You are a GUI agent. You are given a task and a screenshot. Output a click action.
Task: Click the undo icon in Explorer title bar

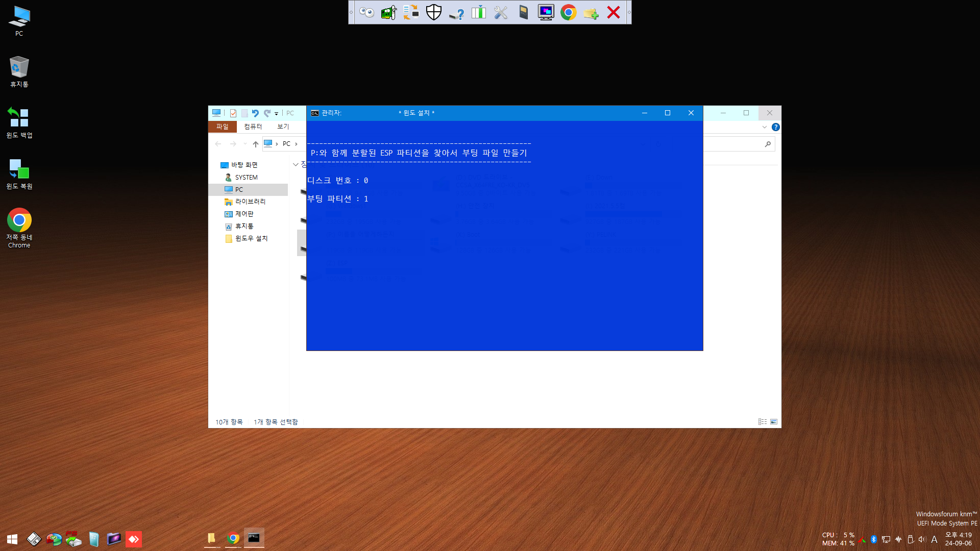[255, 113]
